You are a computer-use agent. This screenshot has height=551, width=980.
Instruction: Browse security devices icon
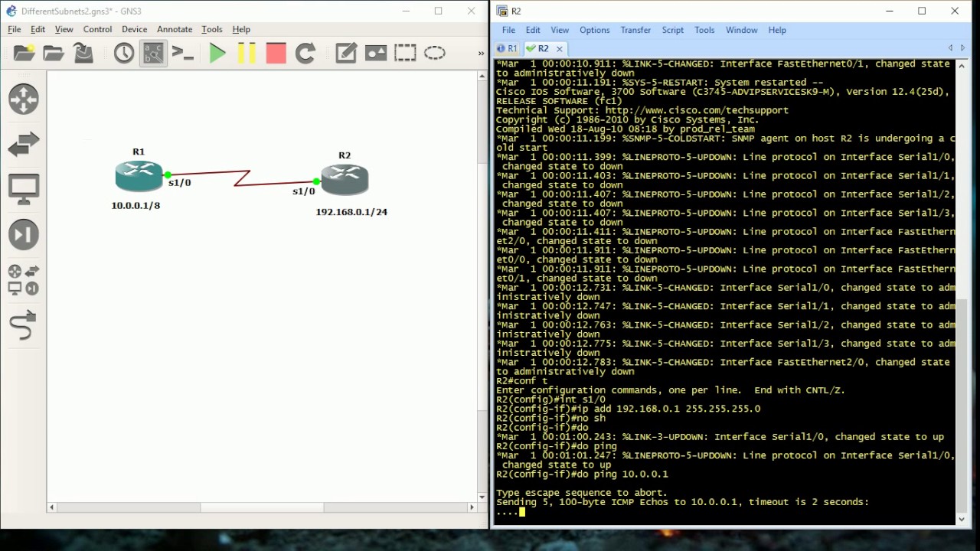coord(24,235)
